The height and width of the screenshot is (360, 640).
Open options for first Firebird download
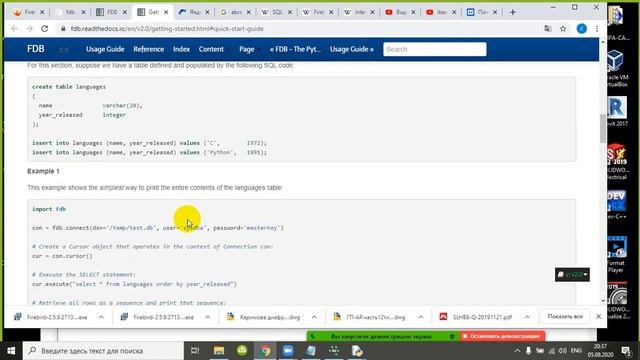pos(101,317)
